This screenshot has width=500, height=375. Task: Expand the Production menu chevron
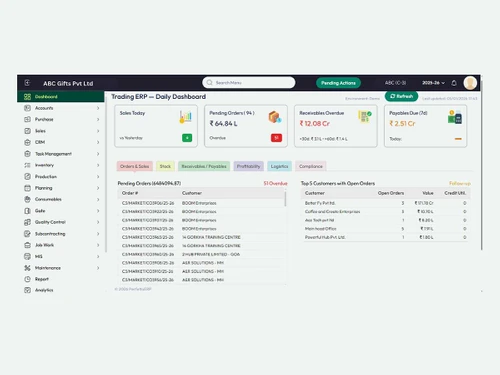[x=98, y=177]
